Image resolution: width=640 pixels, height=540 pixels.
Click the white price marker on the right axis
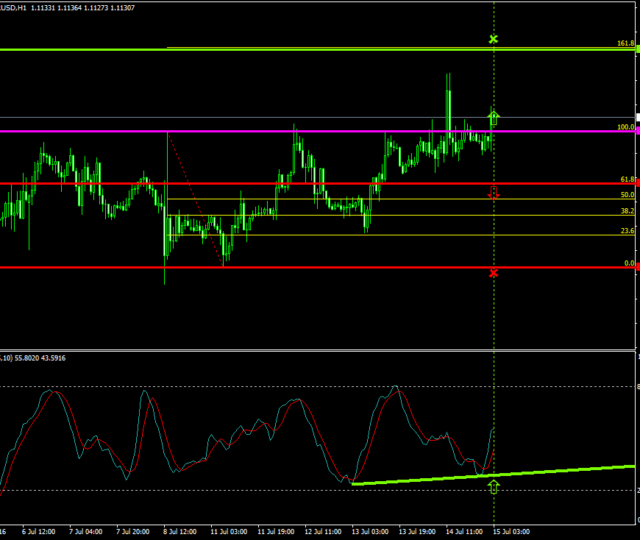click(636, 118)
